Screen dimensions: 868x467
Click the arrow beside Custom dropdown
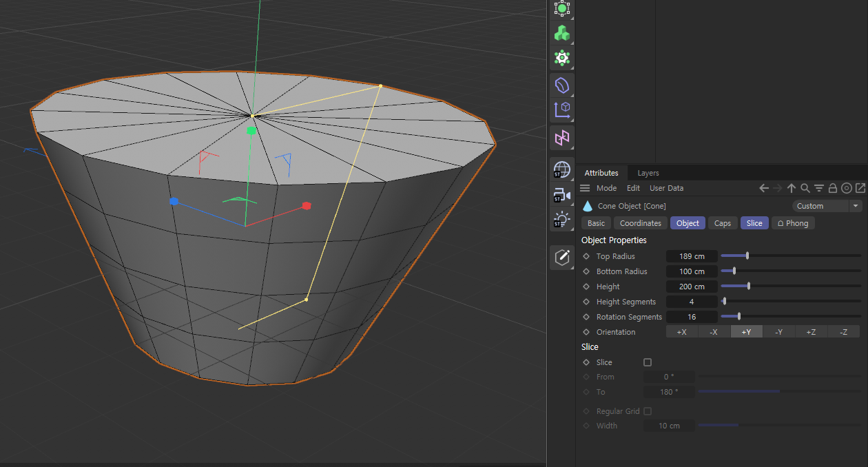pyautogui.click(x=856, y=206)
